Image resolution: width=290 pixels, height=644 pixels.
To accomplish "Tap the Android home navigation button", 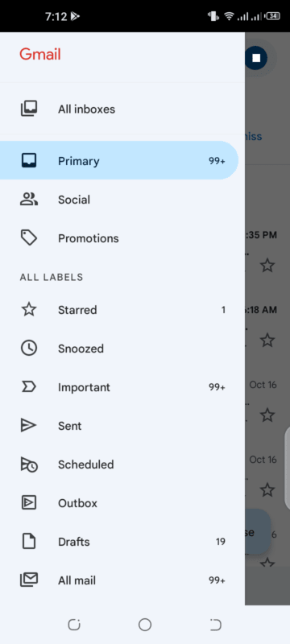I will click(x=145, y=625).
